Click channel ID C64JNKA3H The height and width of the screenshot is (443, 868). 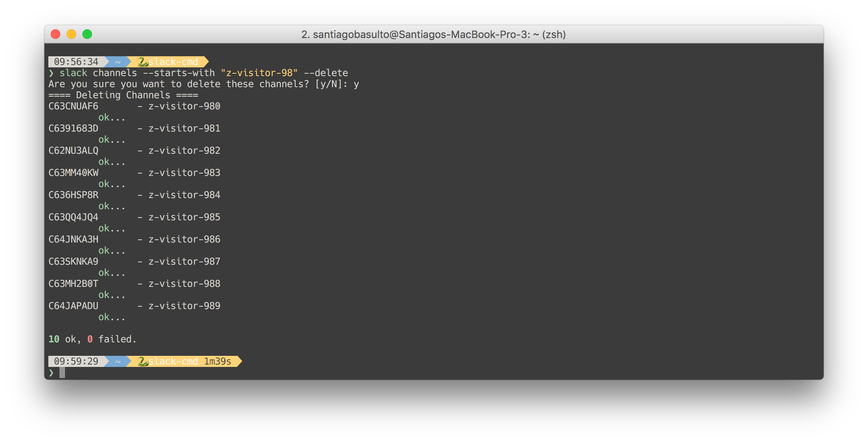73,239
